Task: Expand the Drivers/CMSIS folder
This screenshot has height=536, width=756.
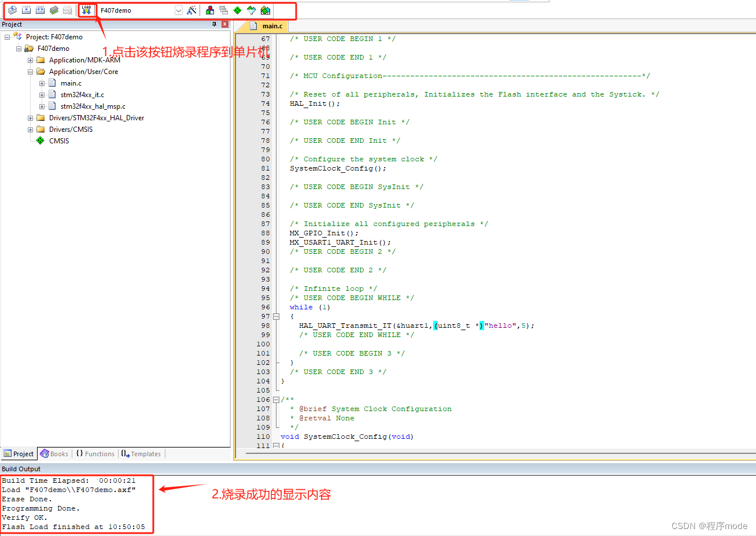Action: click(x=30, y=130)
